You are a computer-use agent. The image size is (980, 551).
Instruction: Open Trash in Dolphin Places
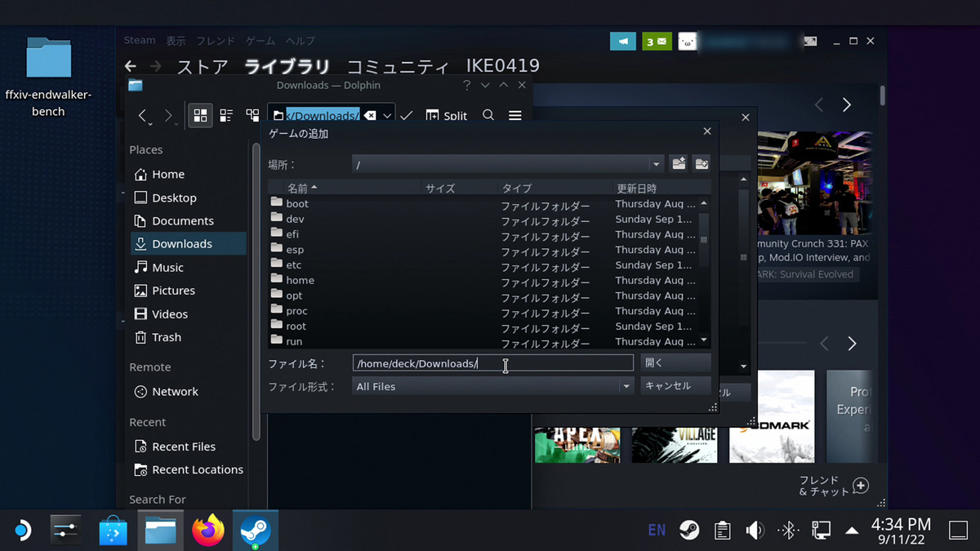188,336
